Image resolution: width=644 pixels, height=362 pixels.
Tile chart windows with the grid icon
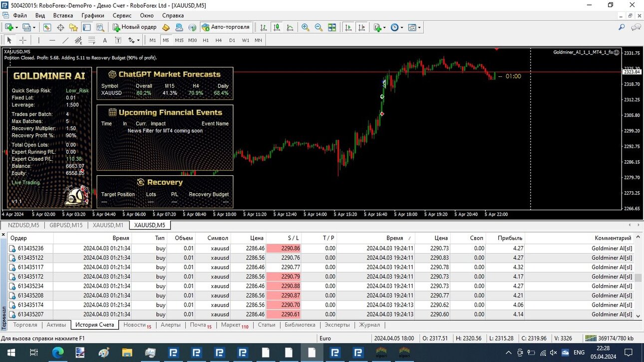332,27
